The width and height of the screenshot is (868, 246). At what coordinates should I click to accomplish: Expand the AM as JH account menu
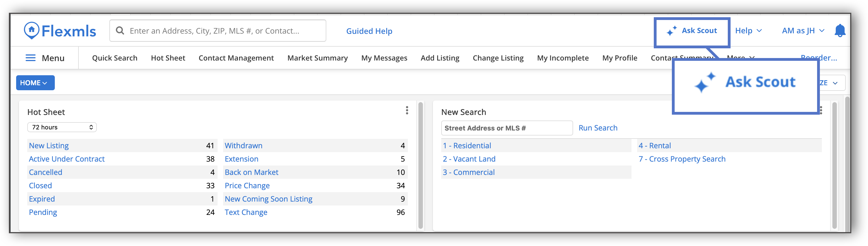click(803, 31)
